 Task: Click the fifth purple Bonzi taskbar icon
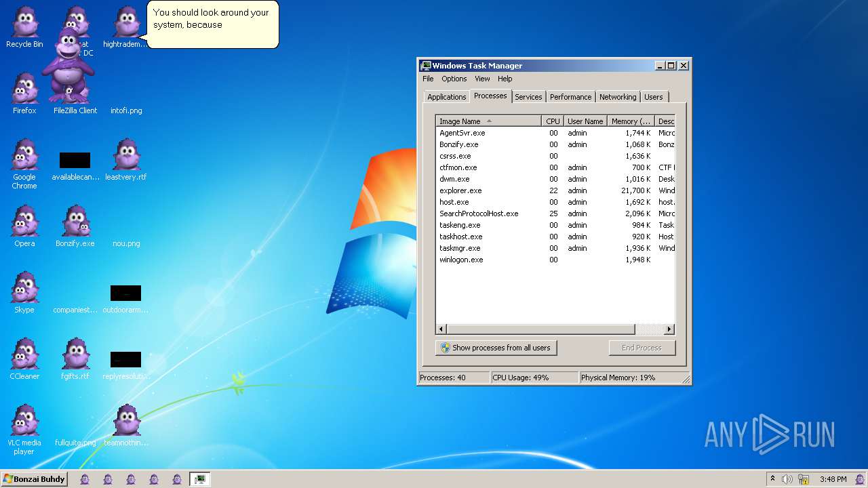coord(177,479)
